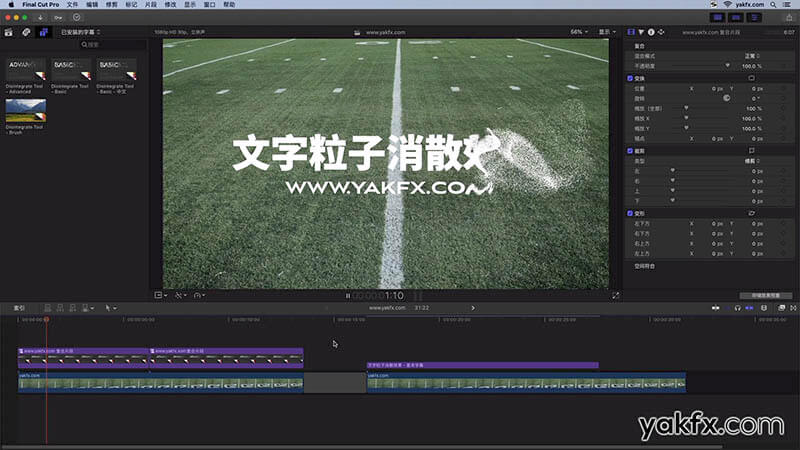Image resolution: width=800 pixels, height=450 pixels.
Task: Activate the Transform onscreen control icon
Action: point(752,78)
